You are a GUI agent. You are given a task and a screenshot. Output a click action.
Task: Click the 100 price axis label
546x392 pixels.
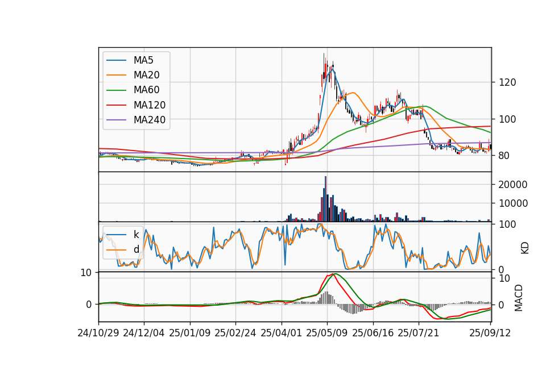click(x=507, y=119)
